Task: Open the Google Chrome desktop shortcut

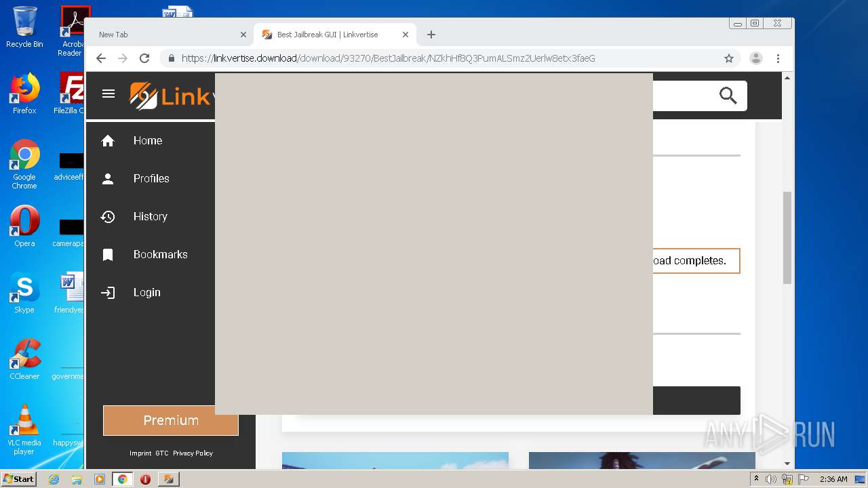Action: pos(24,164)
